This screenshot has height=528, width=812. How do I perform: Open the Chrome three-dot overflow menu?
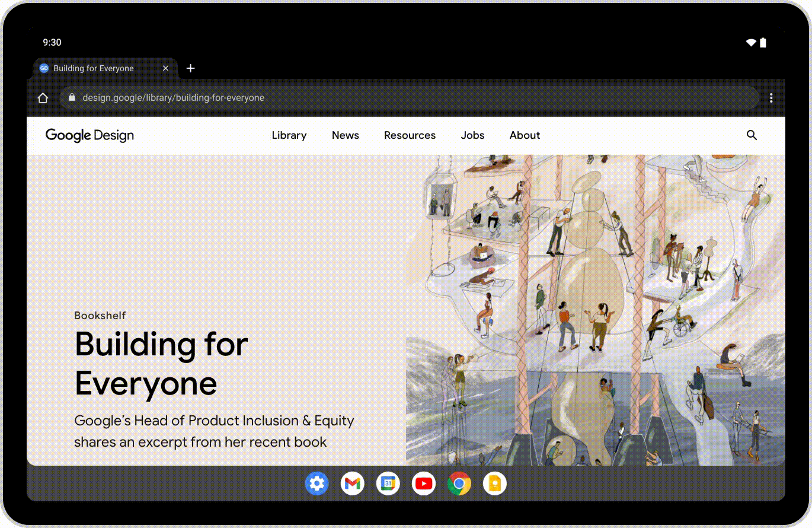pos(771,98)
